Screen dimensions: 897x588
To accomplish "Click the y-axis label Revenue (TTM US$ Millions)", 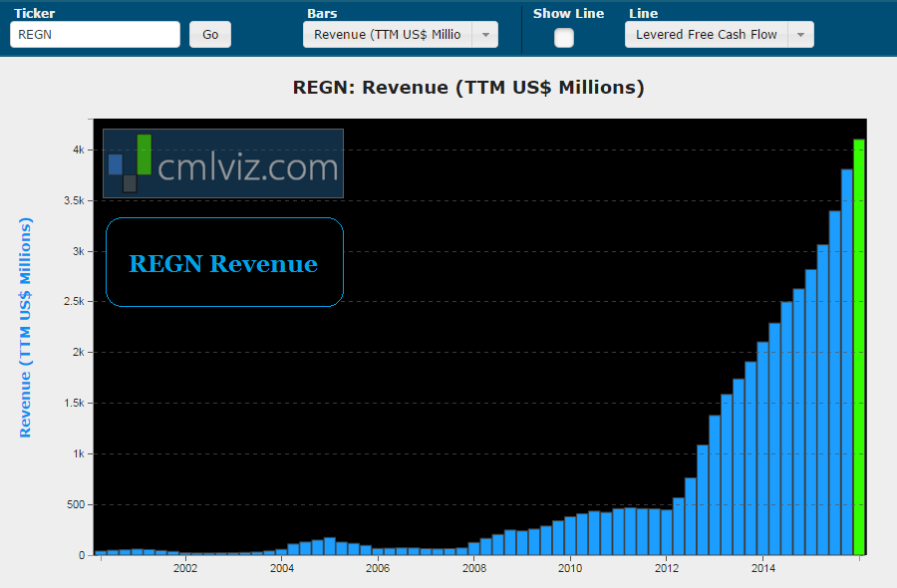I will click(25, 327).
